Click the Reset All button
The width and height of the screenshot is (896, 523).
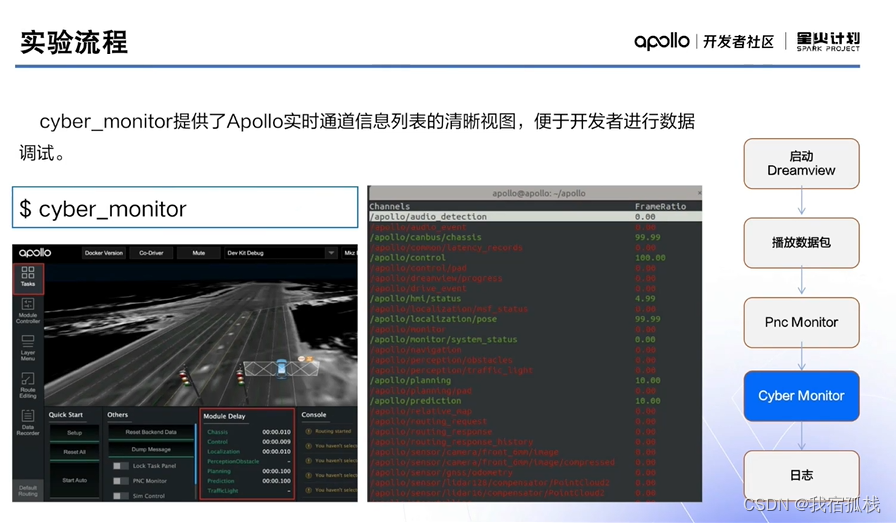pos(74,452)
